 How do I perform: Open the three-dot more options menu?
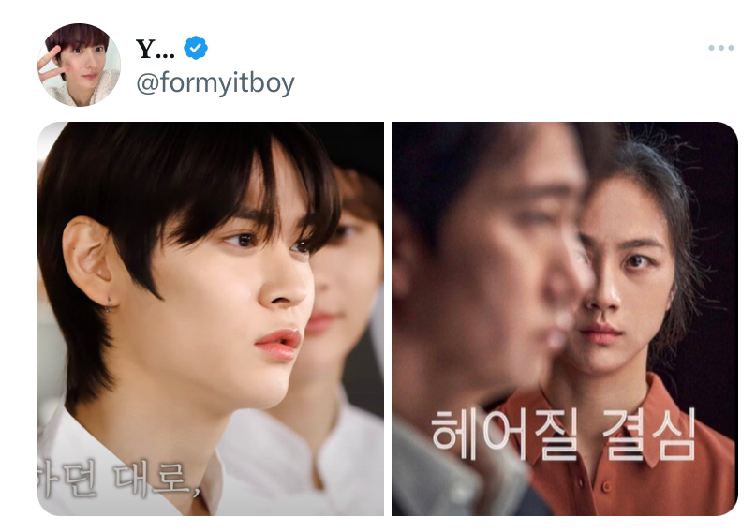click(720, 48)
